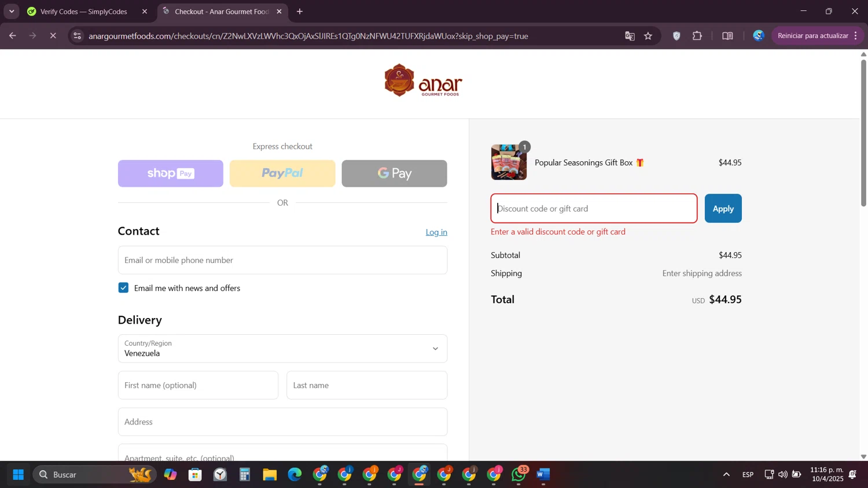This screenshot has height=488, width=868.
Task: Open the Extensions puzzle icon
Action: pyautogui.click(x=697, y=36)
